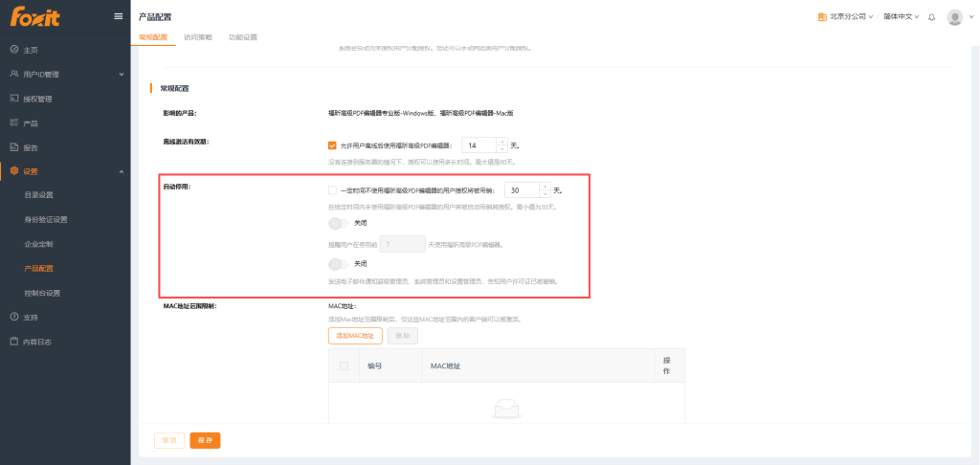Image resolution: width=980 pixels, height=465 pixels.
Task: Increase the offline activation days stepper
Action: 501,142
